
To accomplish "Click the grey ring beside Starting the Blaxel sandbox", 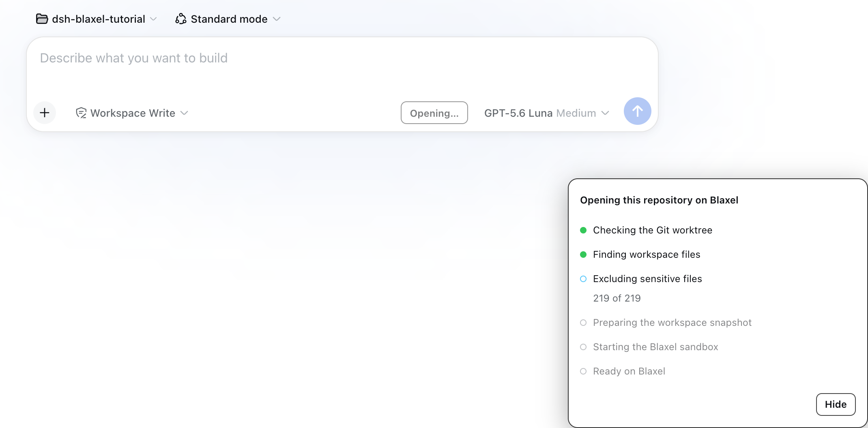I will click(x=583, y=347).
